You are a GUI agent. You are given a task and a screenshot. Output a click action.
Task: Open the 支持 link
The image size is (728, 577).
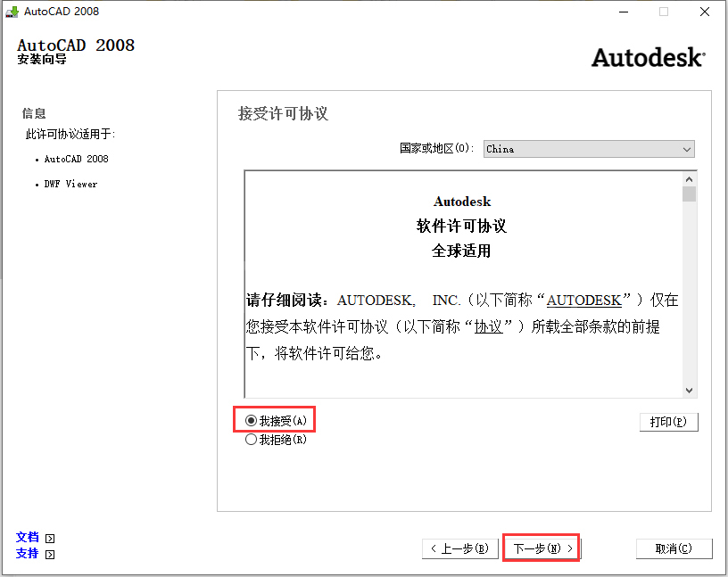[x=28, y=553]
